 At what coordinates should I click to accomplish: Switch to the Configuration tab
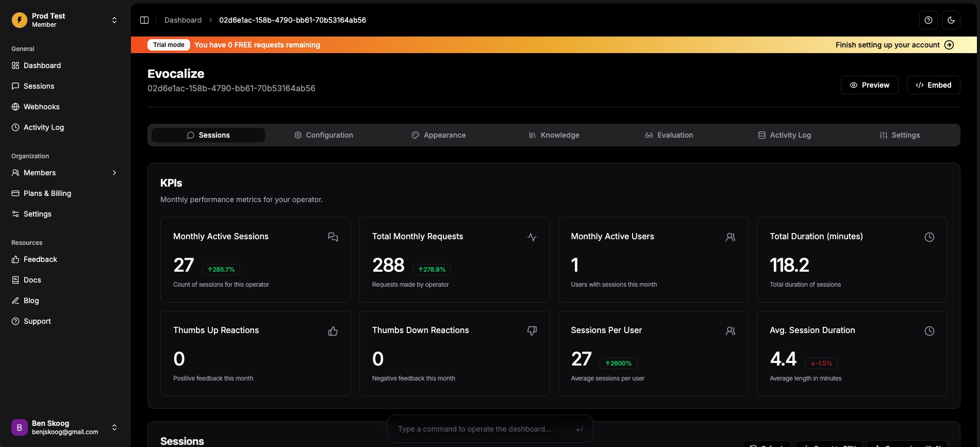coord(323,135)
